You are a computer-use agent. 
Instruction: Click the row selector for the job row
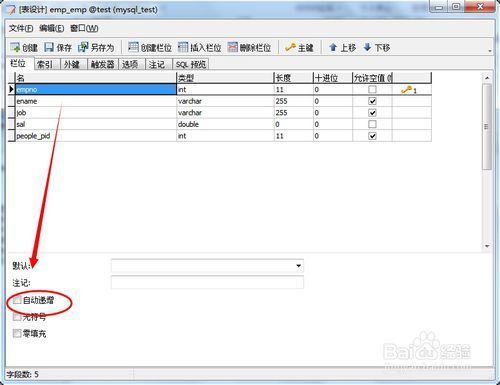point(12,113)
